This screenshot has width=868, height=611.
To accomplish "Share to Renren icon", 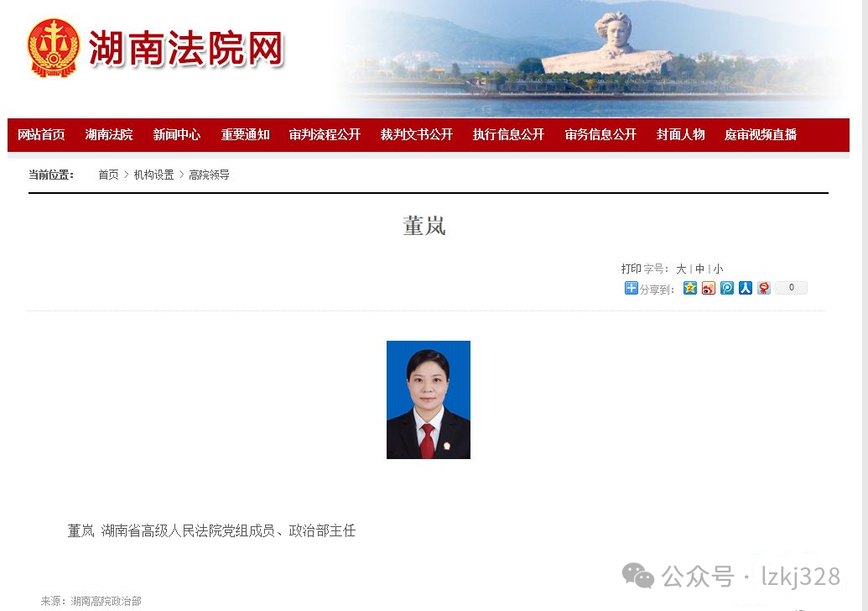I will (x=746, y=288).
